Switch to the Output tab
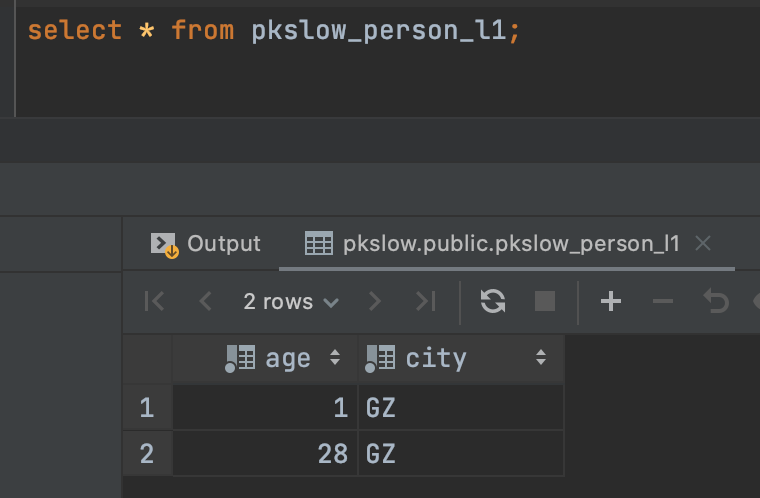This screenshot has height=498, width=760. click(206, 244)
